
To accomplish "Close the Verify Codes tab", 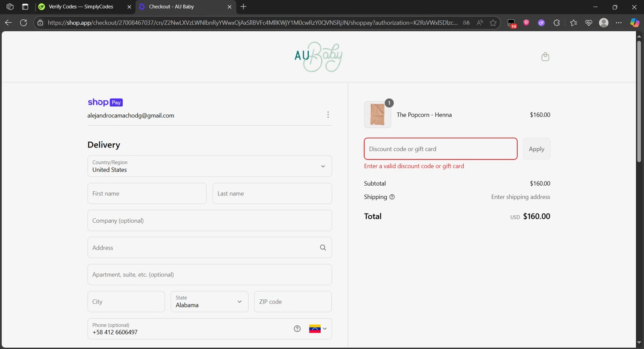I will coord(129,7).
